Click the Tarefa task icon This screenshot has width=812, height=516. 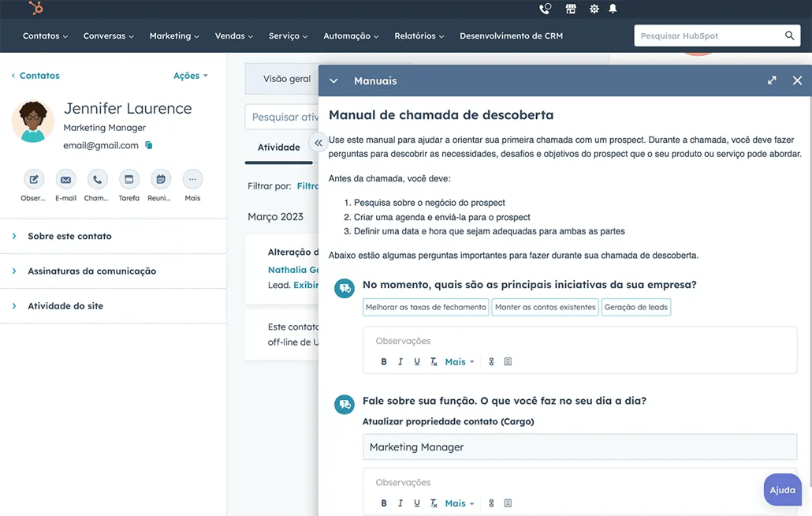click(129, 180)
